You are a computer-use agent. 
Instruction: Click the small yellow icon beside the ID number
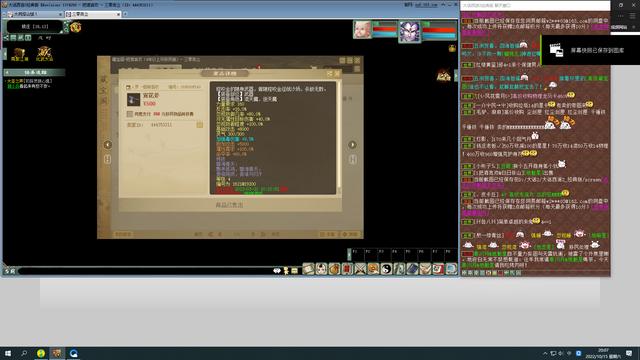tap(200, 124)
